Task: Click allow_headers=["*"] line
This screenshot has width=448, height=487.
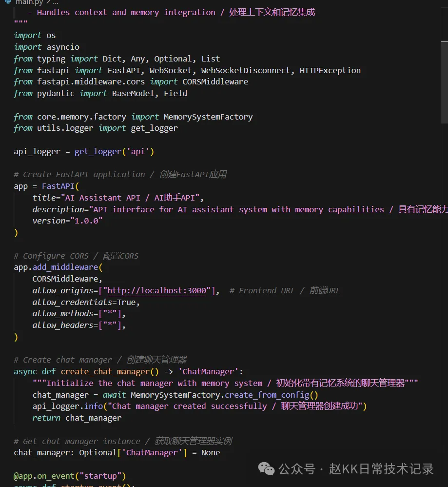Action: click(79, 325)
